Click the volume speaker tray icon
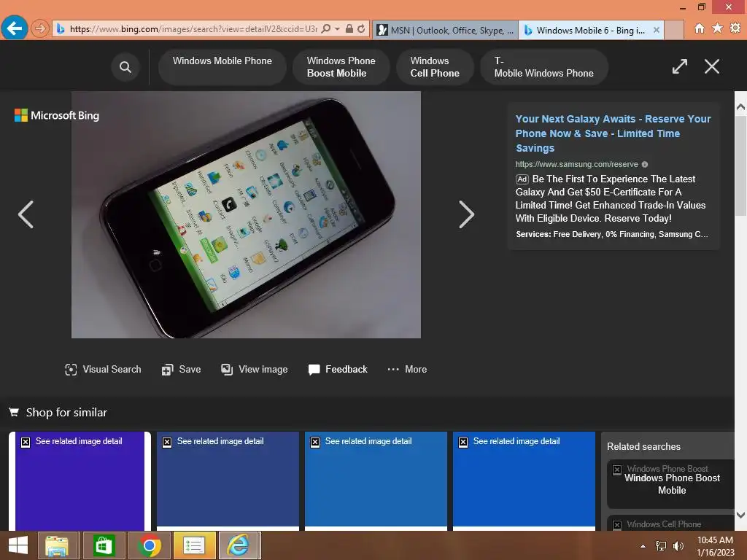Screen dimensions: 747x560 pyautogui.click(x=678, y=546)
